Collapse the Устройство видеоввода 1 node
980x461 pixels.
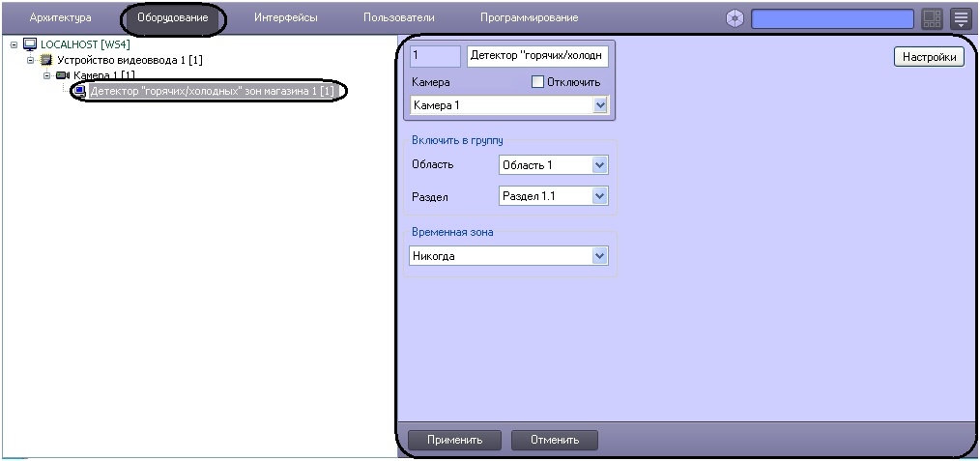tap(30, 60)
